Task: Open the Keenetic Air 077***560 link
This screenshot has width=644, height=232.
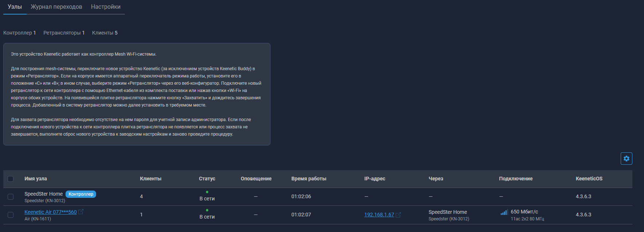Action: (51, 212)
